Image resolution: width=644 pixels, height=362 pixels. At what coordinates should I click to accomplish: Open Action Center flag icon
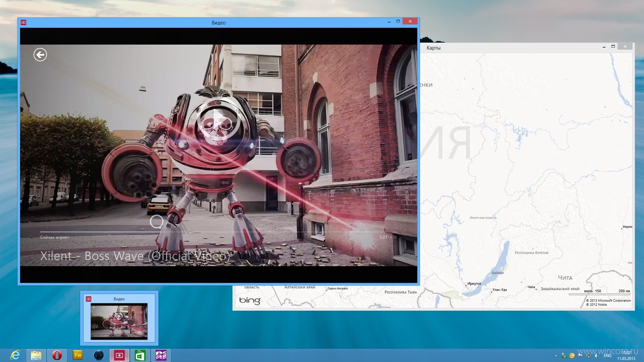580,356
